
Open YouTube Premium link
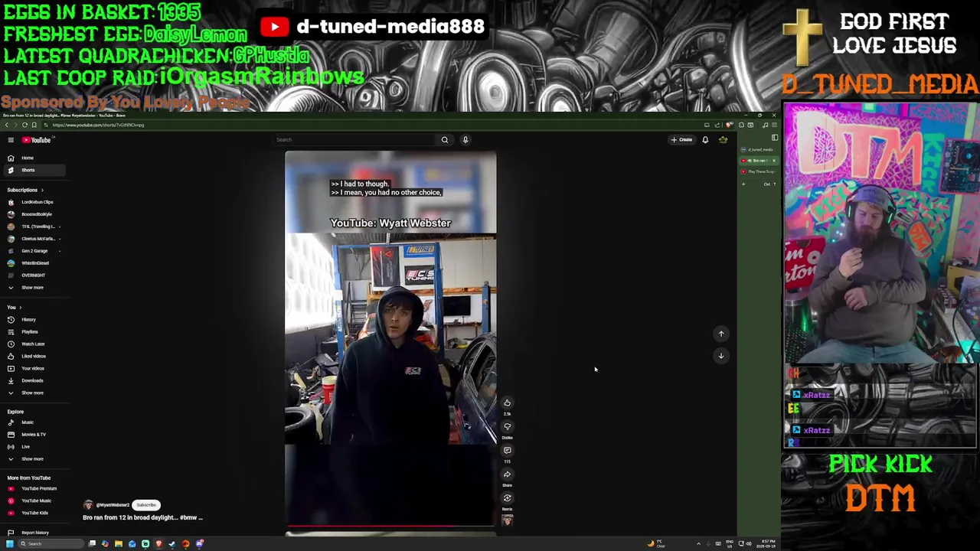34,488
